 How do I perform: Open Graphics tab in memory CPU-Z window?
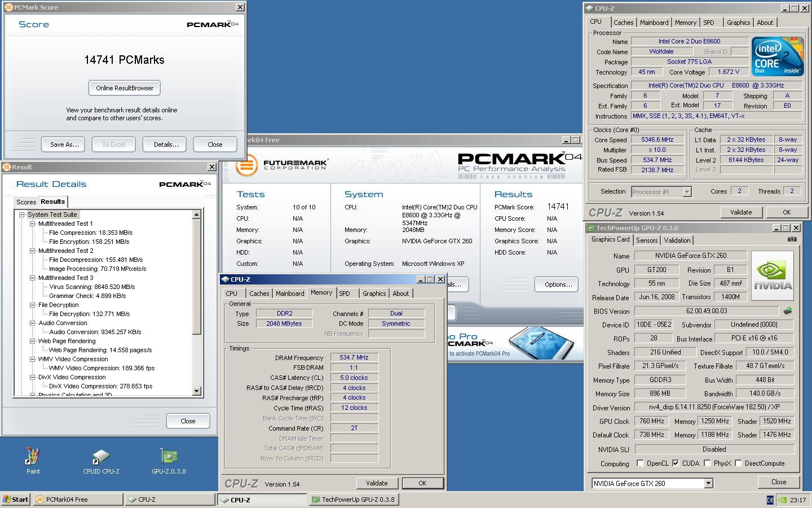point(374,294)
